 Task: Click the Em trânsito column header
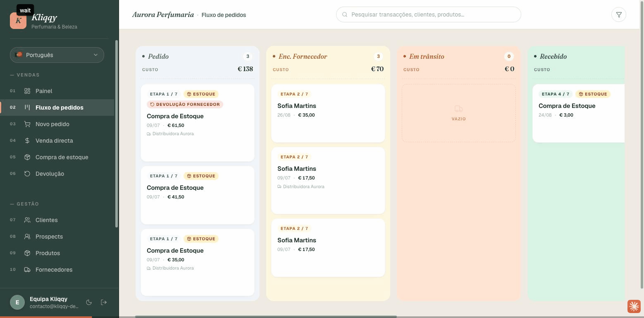click(x=427, y=56)
